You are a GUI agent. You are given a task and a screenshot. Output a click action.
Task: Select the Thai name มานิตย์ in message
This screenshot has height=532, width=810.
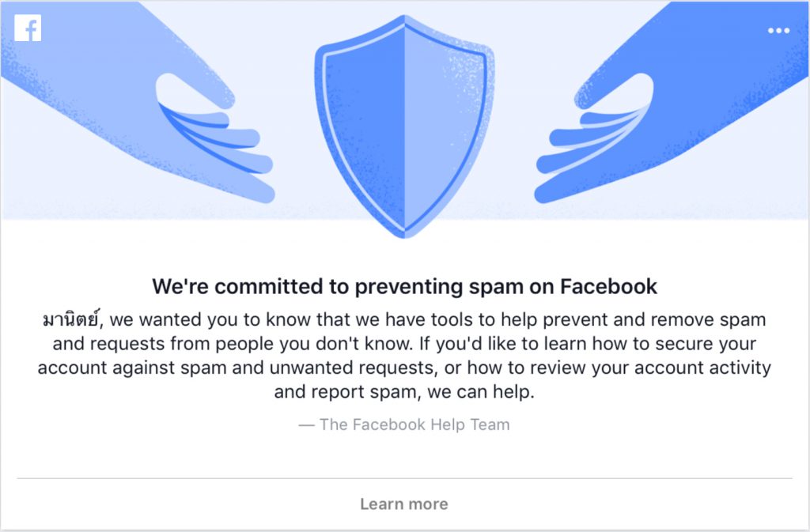click(x=70, y=320)
